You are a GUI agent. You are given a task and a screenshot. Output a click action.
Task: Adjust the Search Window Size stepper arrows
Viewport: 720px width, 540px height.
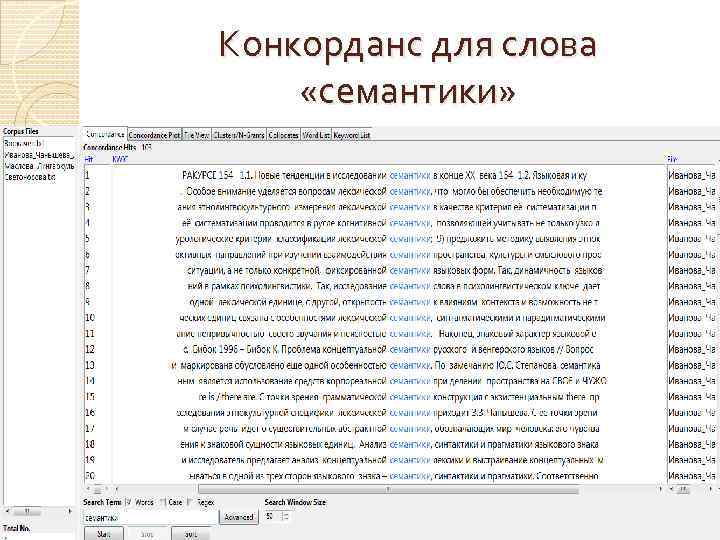coord(285,517)
